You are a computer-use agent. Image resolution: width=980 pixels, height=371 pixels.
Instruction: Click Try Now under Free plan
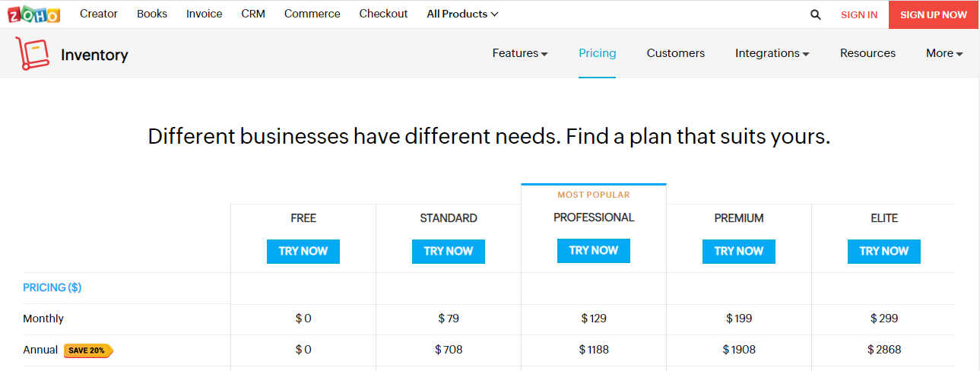click(303, 251)
